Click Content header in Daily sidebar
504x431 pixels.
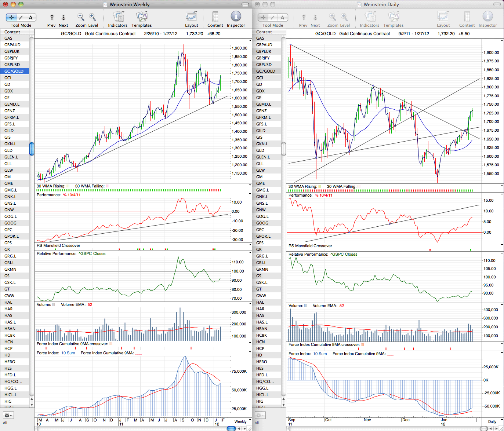click(266, 32)
